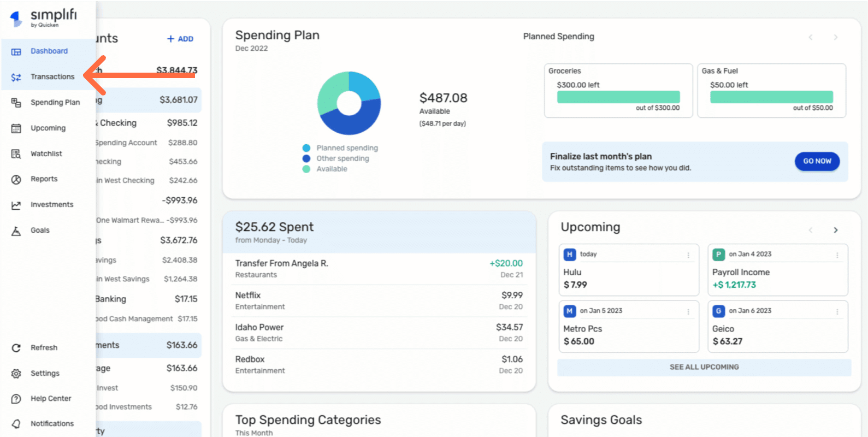Click the Goals icon in sidebar
The height and width of the screenshot is (437, 868).
tap(16, 231)
